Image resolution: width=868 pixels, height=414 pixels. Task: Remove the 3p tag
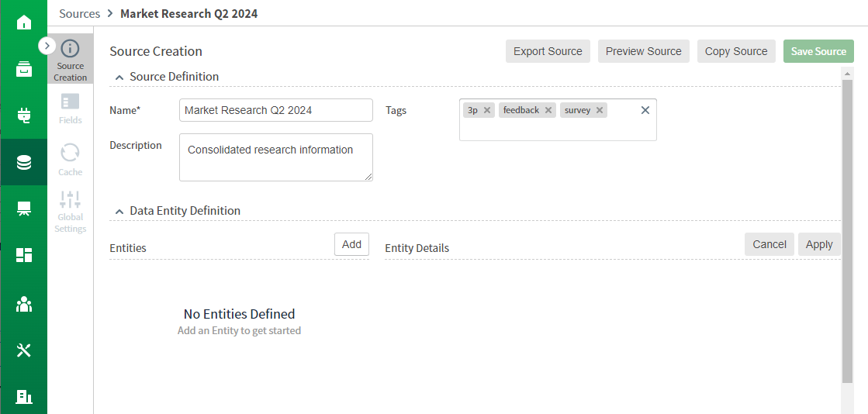(x=486, y=110)
